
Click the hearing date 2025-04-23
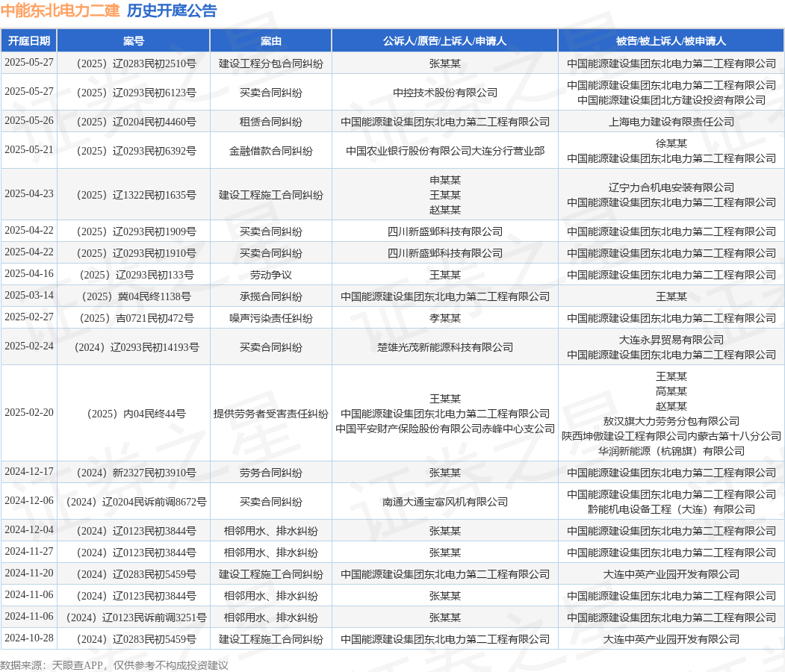[29, 193]
